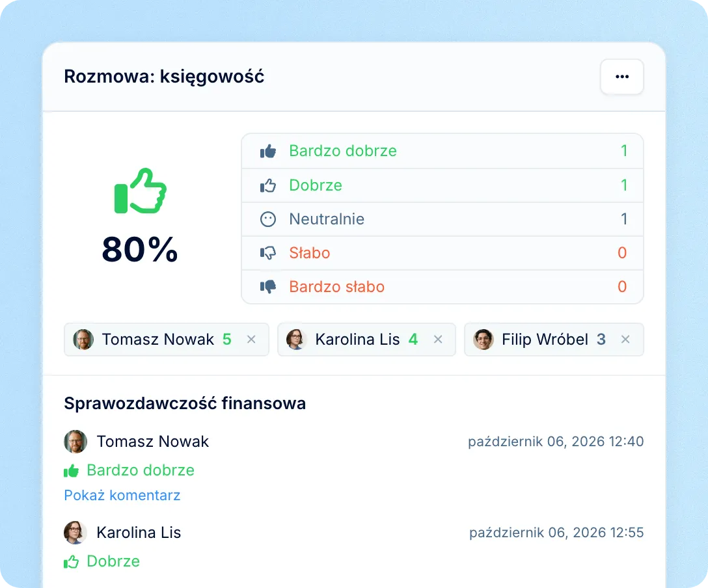Screen dimensions: 708x588
Task: Click Karolina Lis avatar in the chip
Action: 296,340
